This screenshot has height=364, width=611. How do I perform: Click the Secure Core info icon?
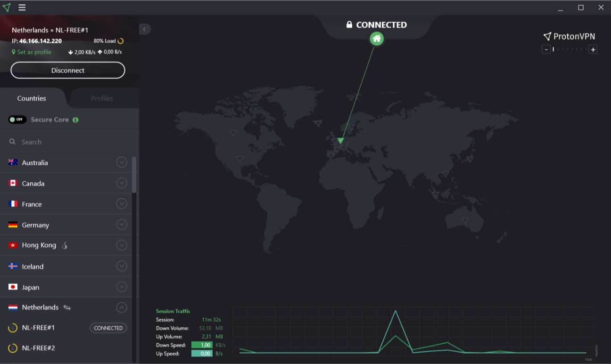tap(75, 120)
